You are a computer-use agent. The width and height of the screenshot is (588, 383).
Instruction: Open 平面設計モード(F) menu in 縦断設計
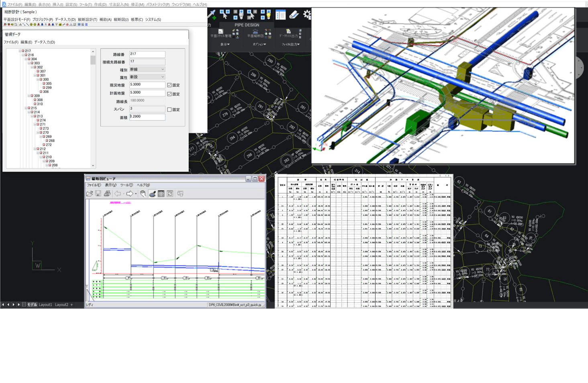click(17, 19)
